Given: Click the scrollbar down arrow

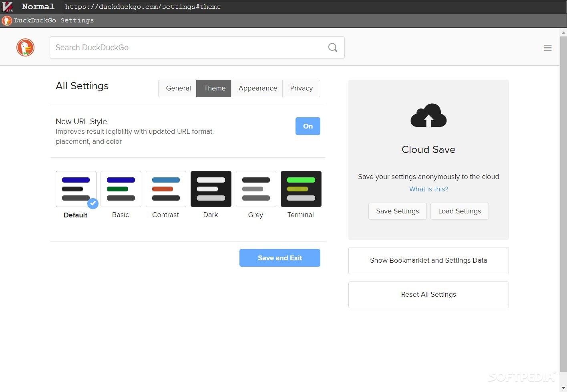Looking at the screenshot, I should point(563,388).
